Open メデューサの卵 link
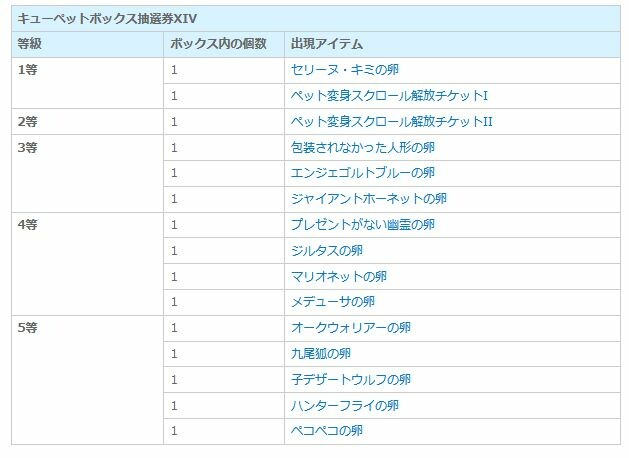The width and height of the screenshot is (629, 458). pyautogui.click(x=332, y=302)
